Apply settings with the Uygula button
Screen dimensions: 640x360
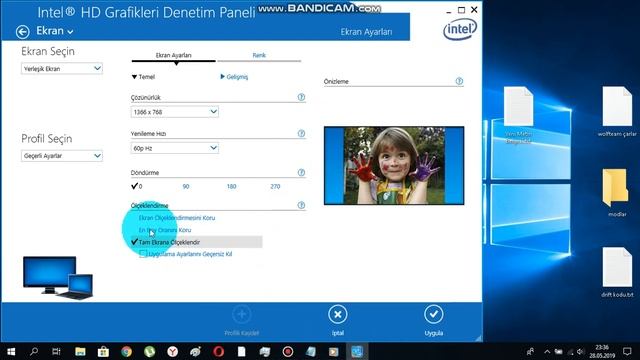(x=433, y=314)
